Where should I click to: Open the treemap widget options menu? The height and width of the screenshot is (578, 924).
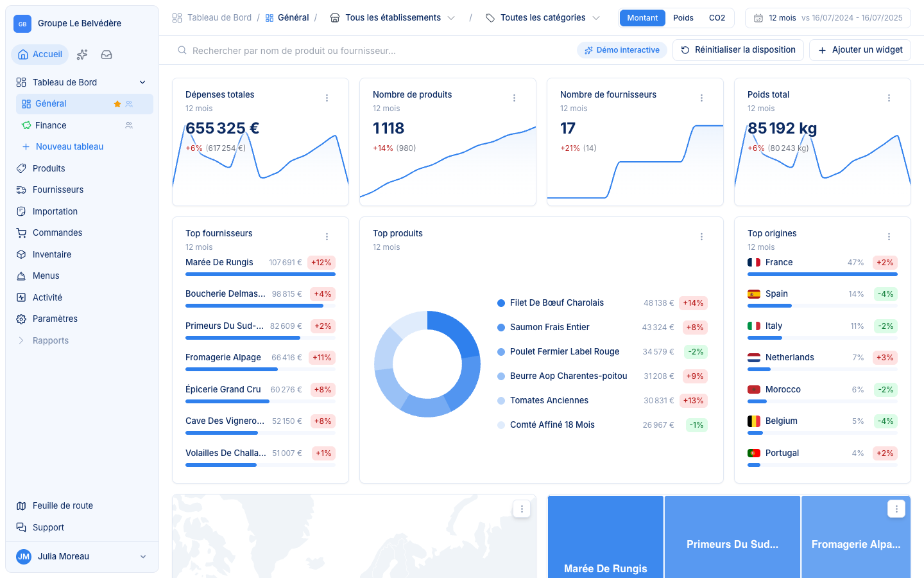pyautogui.click(x=896, y=509)
